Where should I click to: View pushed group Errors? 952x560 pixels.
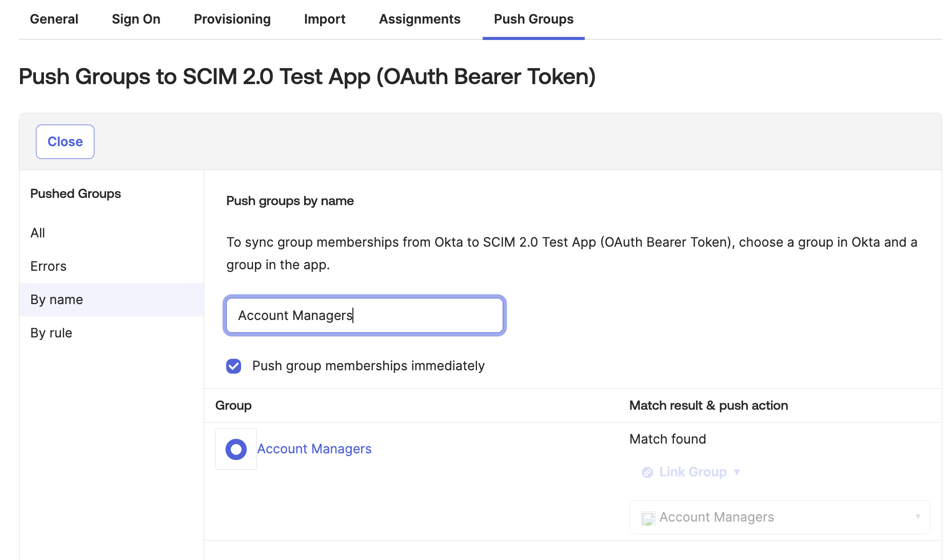[111, 267]
